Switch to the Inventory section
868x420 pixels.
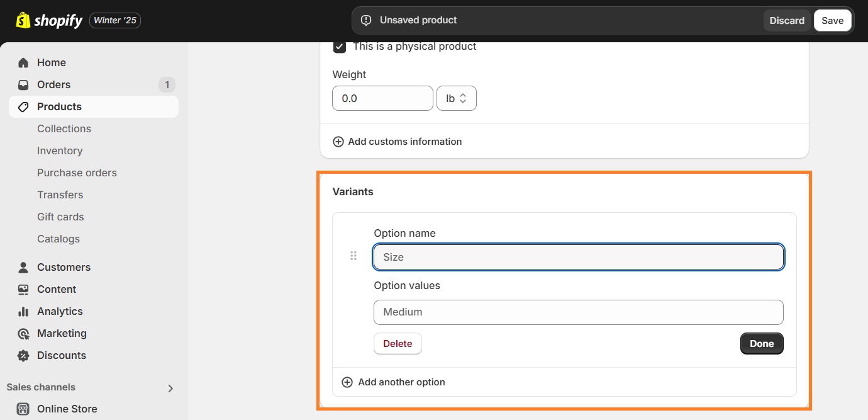pyautogui.click(x=60, y=150)
